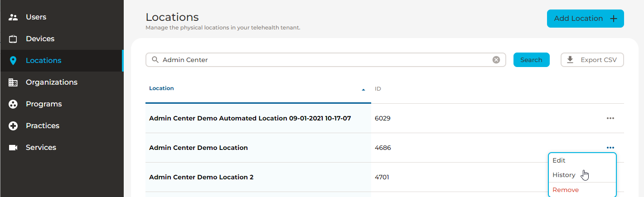The height and width of the screenshot is (197, 644).
Task: Click the Practices plus icon
Action: (x=13, y=126)
